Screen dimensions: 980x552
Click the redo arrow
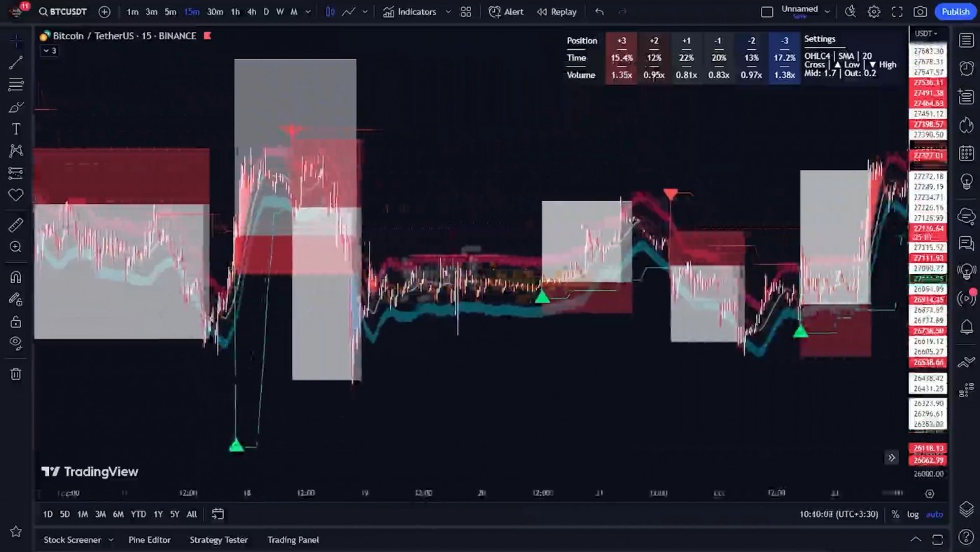622,12
